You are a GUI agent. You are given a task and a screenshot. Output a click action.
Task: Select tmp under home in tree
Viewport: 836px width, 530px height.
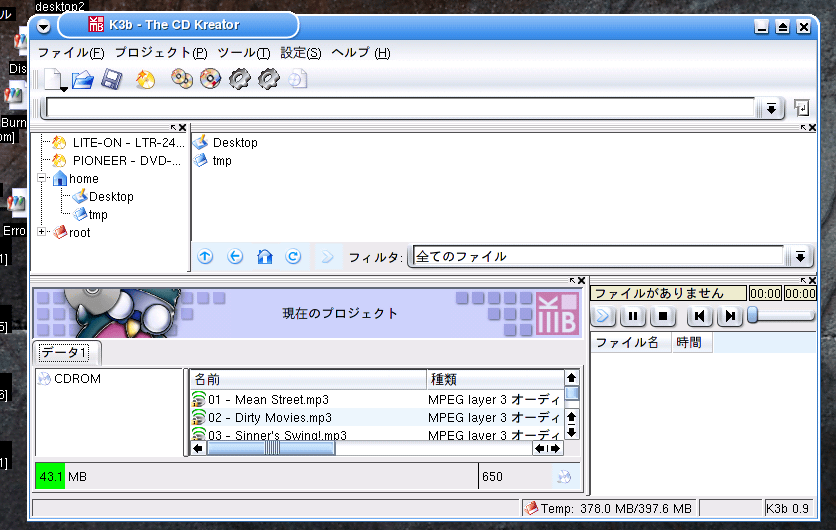(x=90, y=214)
